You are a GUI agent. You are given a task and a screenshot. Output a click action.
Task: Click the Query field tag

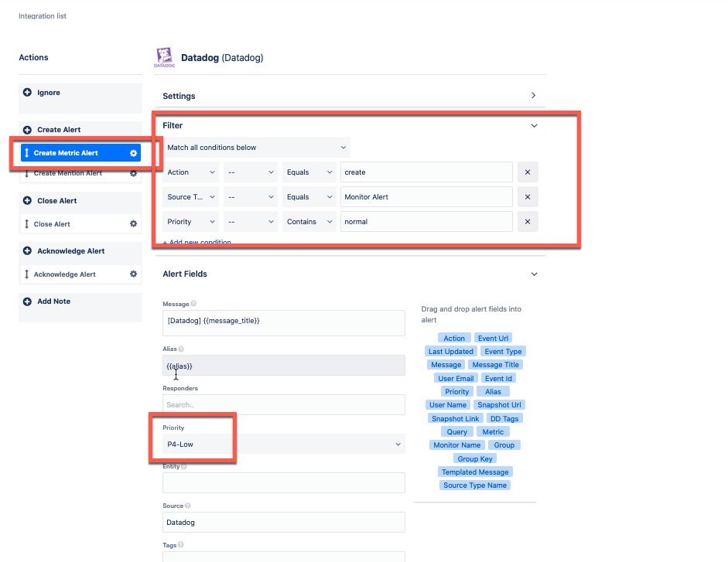click(x=457, y=431)
